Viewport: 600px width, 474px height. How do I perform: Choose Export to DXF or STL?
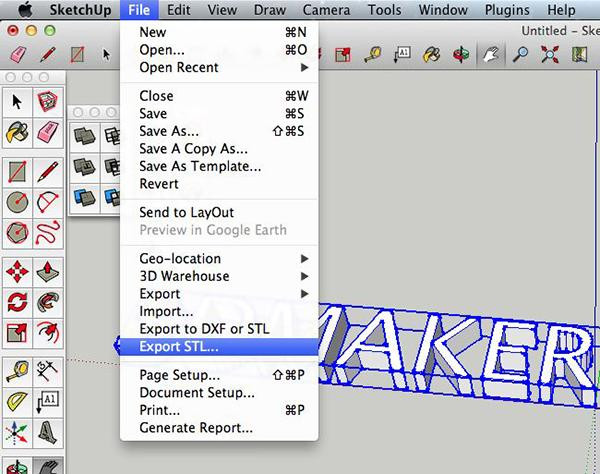pyautogui.click(x=219, y=329)
